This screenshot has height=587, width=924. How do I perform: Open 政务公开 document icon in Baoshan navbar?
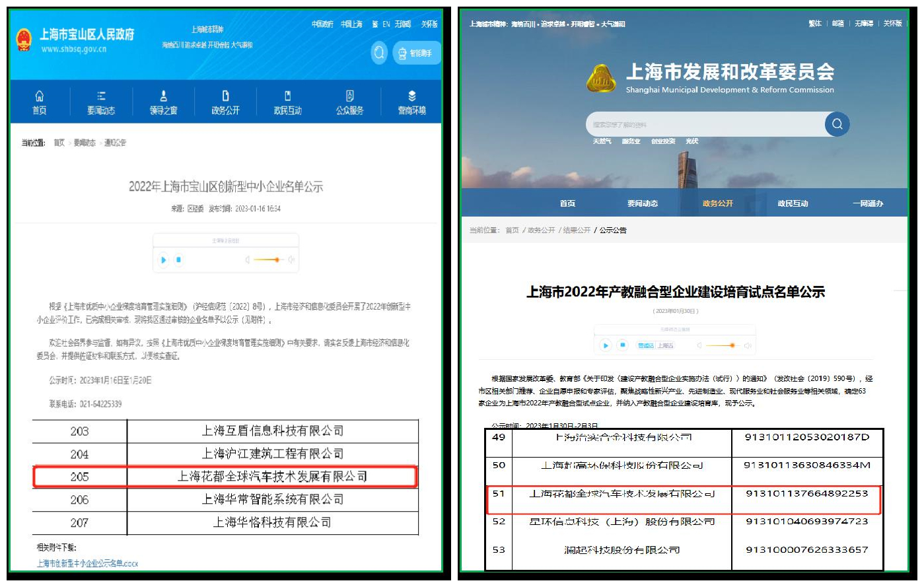tap(225, 96)
